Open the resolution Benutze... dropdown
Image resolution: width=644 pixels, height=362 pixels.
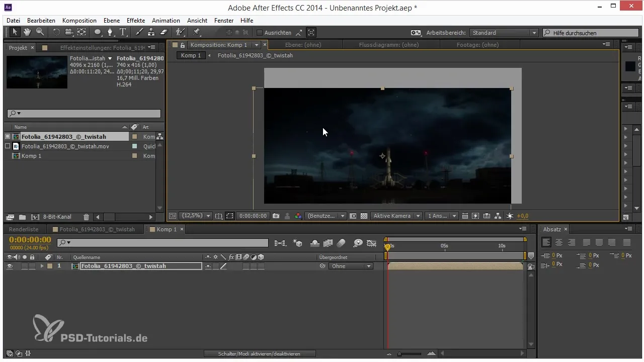point(326,216)
